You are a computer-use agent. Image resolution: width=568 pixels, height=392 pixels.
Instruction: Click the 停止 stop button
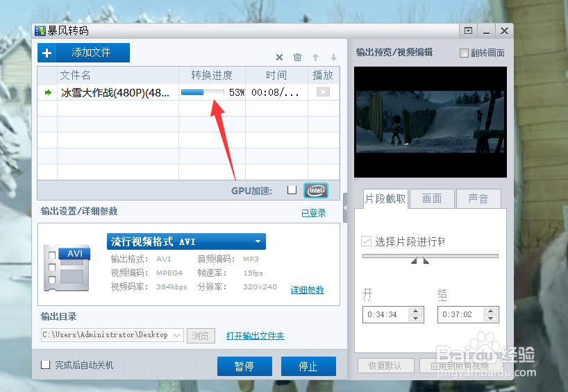[x=308, y=366]
